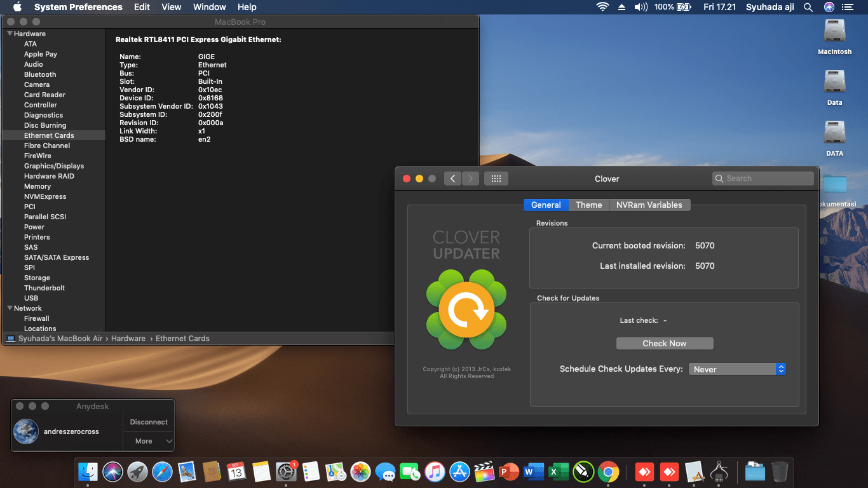
Task: Click the Wi-Fi icon in menu bar
Action: click(602, 7)
